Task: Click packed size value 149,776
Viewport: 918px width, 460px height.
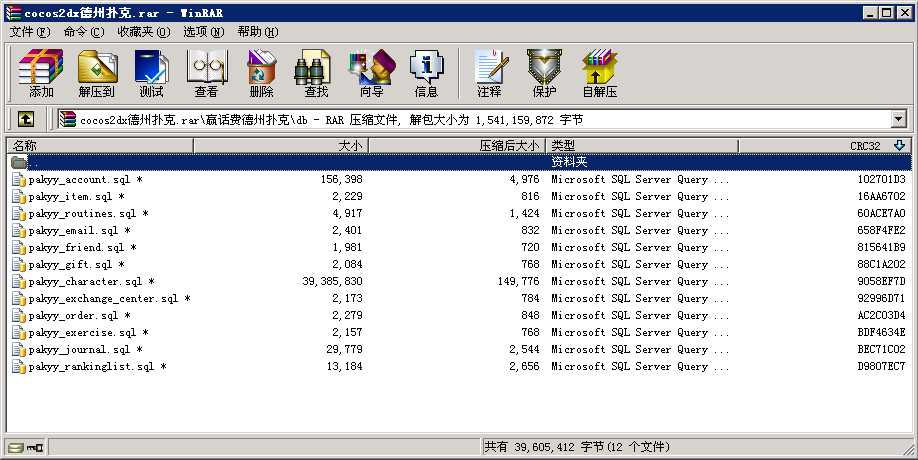Action: (518, 281)
